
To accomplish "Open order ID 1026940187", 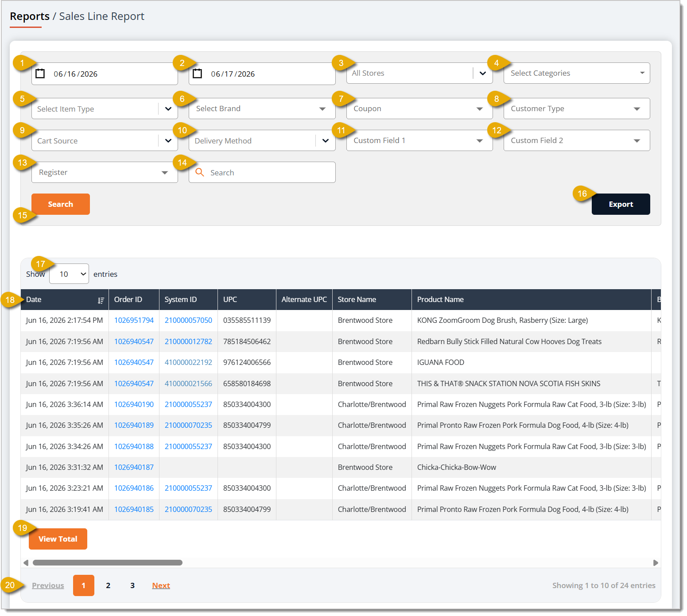I will click(134, 467).
